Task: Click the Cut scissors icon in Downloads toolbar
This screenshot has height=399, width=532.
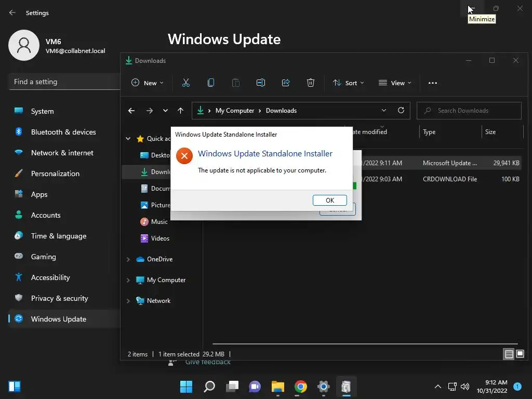Action: click(x=185, y=83)
